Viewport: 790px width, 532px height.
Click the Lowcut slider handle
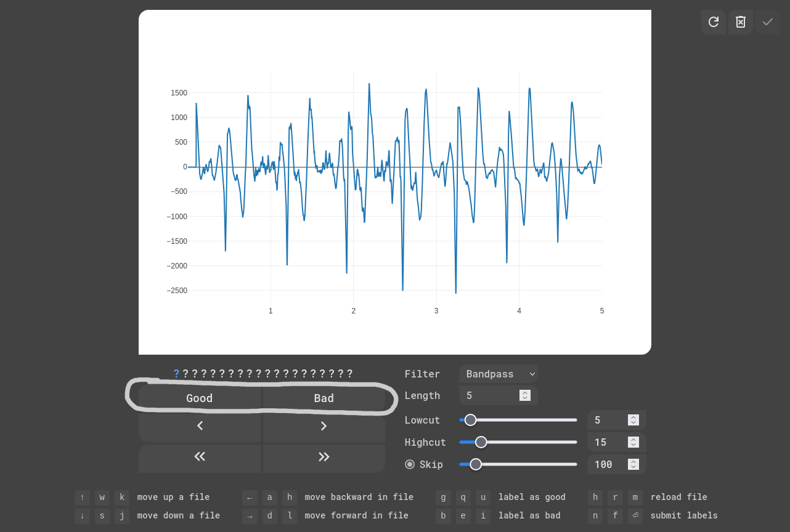470,420
